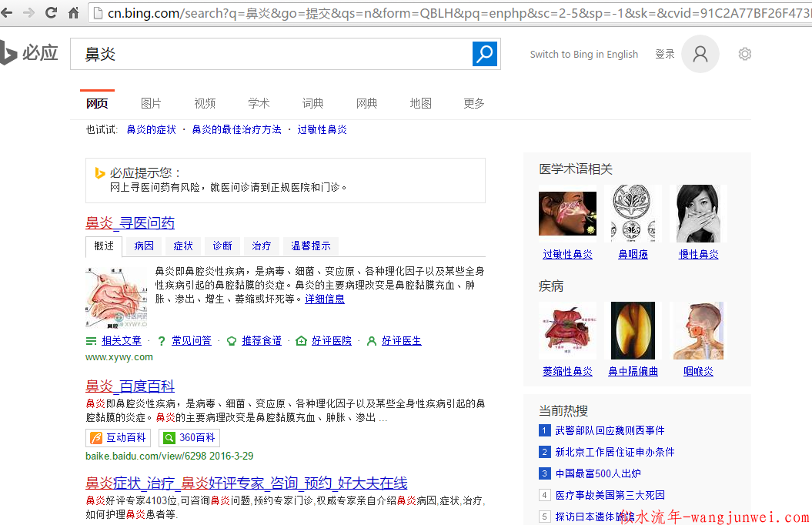Select the 网页 tab
This screenshot has width=812, height=525.
click(97, 104)
